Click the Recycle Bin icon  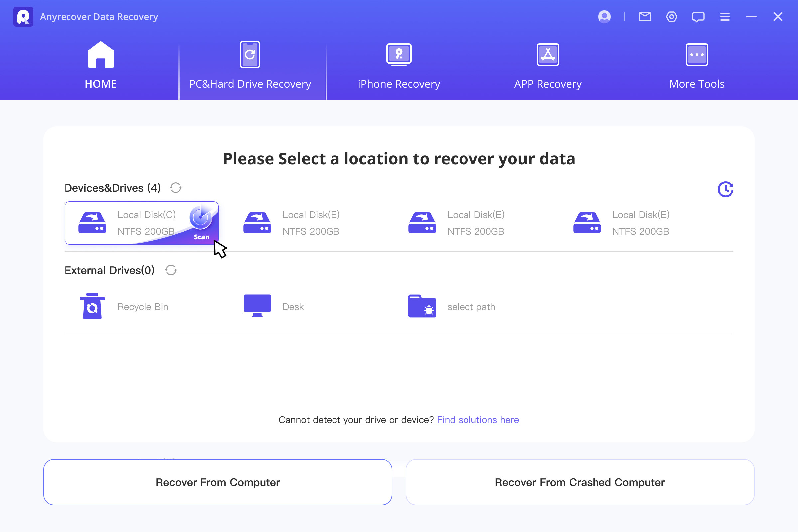point(92,306)
